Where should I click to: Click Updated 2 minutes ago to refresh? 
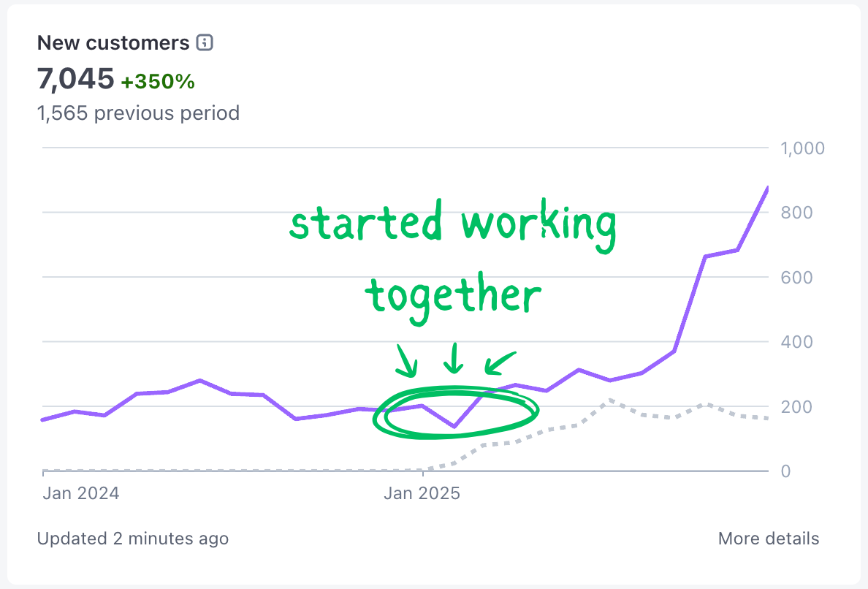coord(132,539)
